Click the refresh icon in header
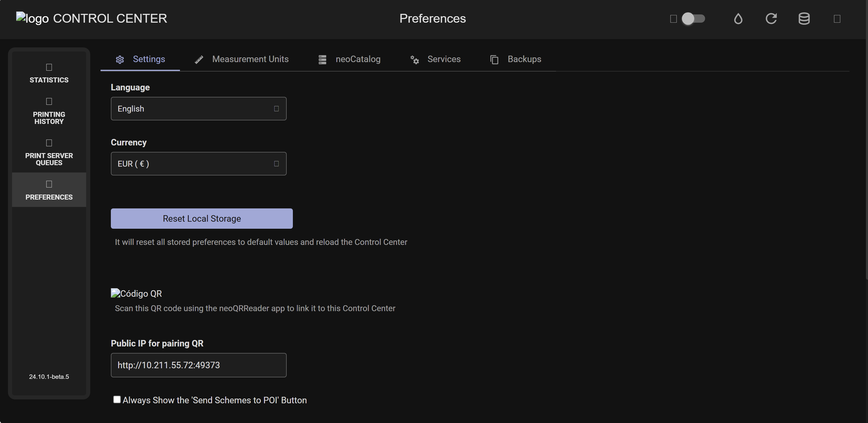The image size is (868, 423). tap(771, 19)
